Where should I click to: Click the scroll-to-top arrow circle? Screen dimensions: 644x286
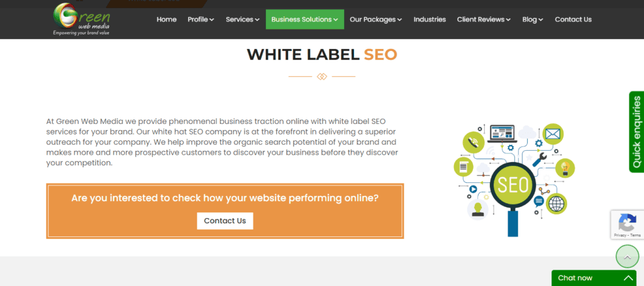(626, 256)
